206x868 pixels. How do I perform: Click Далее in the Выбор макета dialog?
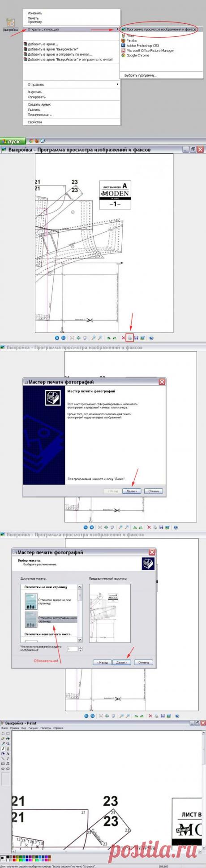[121, 662]
